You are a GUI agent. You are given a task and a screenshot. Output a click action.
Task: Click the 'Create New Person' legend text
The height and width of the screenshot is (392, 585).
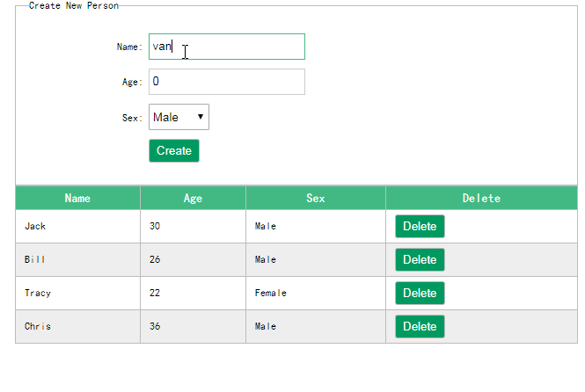pos(74,5)
